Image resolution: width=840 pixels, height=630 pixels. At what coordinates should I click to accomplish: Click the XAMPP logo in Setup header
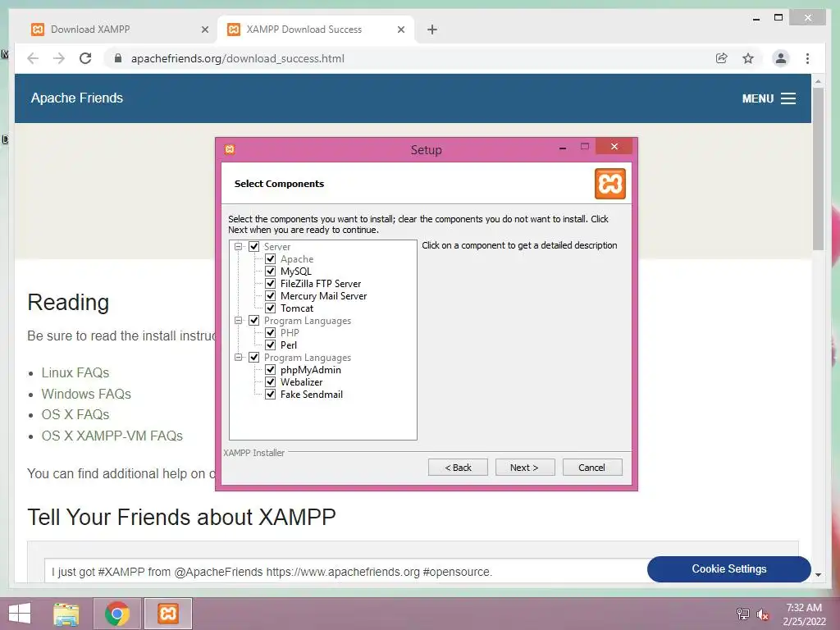pos(610,184)
